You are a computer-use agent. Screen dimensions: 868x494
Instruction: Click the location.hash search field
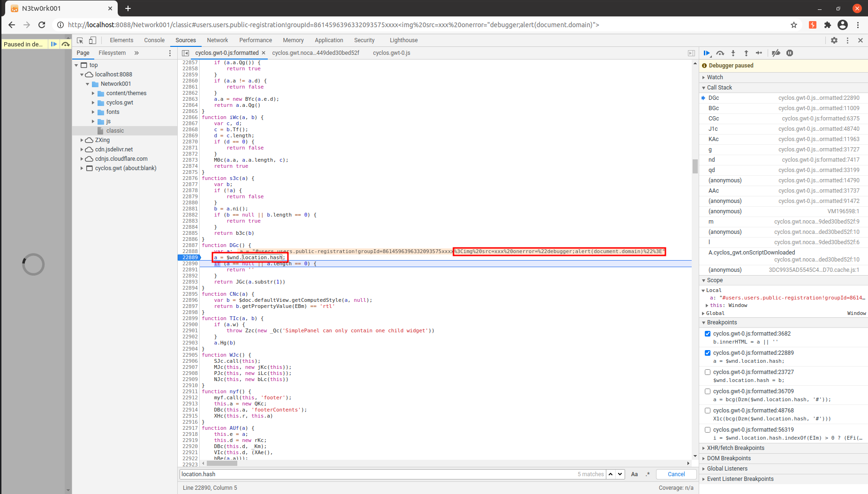(375, 474)
